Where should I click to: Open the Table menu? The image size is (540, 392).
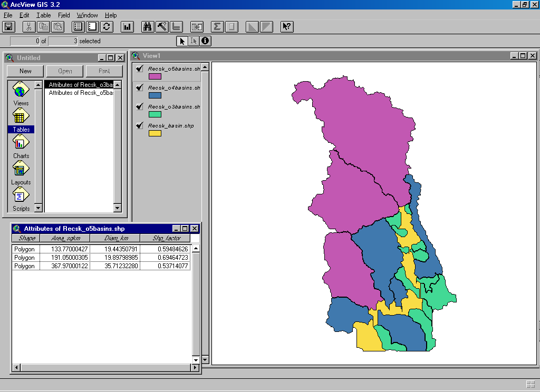click(44, 15)
